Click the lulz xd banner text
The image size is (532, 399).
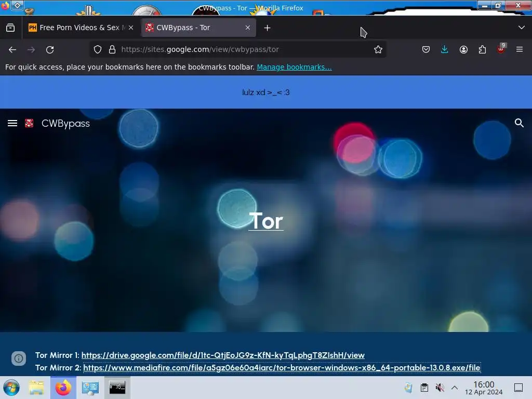265,92
